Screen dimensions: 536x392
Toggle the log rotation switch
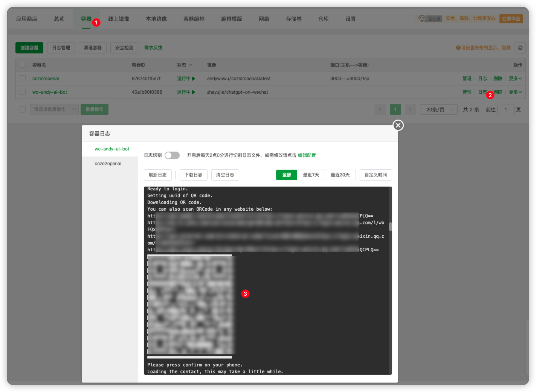(172, 155)
